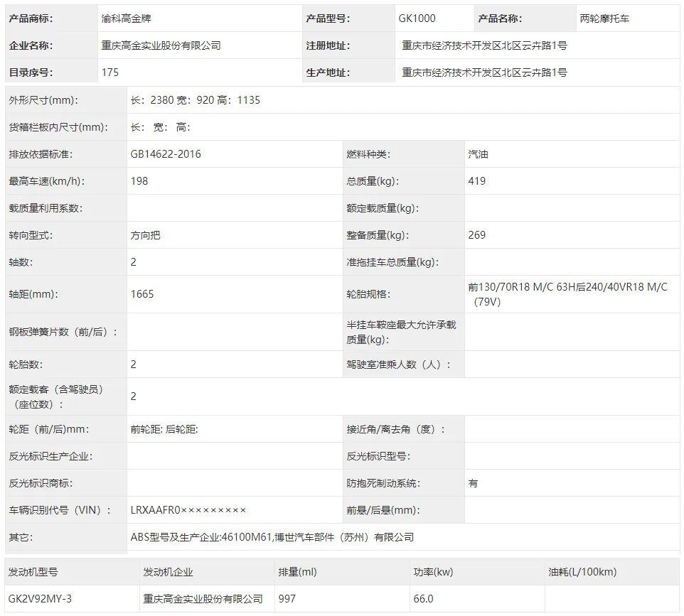This screenshot has height=616, width=684.
Task: Click the 总质量(kg) label
Action: 373,181
